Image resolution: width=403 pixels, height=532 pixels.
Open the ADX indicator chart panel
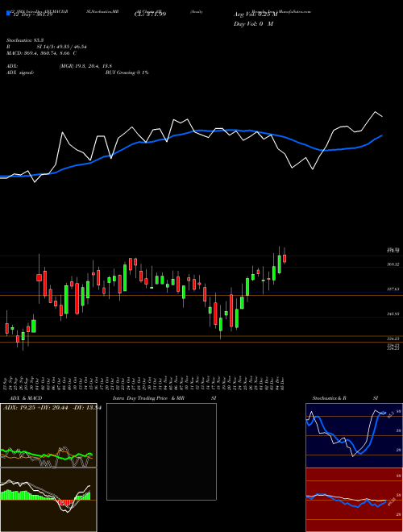(x=48, y=435)
